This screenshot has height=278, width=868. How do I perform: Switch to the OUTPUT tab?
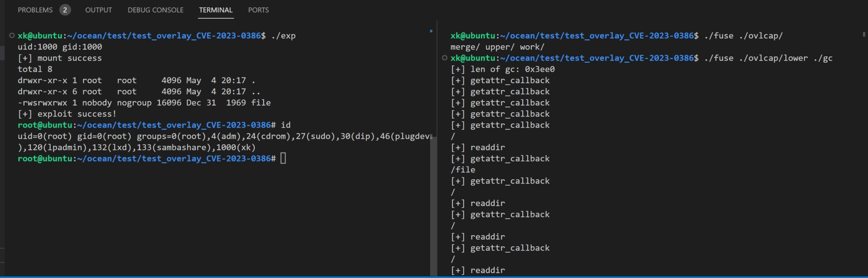point(98,10)
